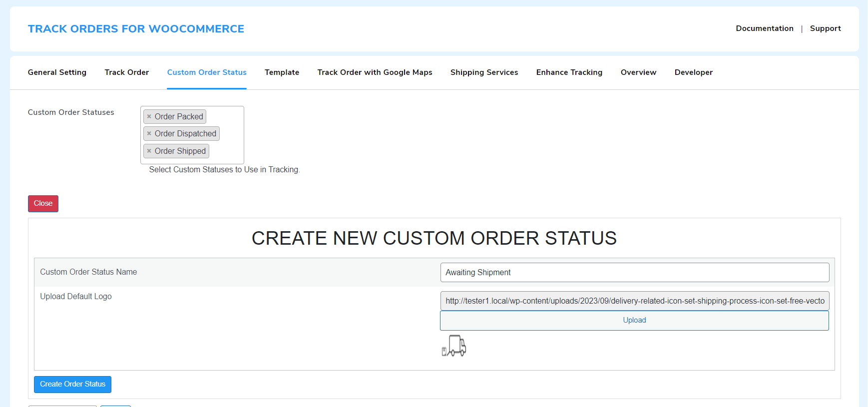The height and width of the screenshot is (407, 868).
Task: Open the General Setting tab
Action: tap(57, 72)
